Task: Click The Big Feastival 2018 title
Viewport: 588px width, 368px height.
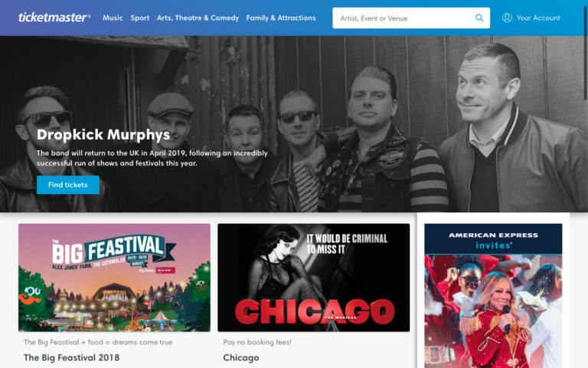Action: [x=71, y=357]
